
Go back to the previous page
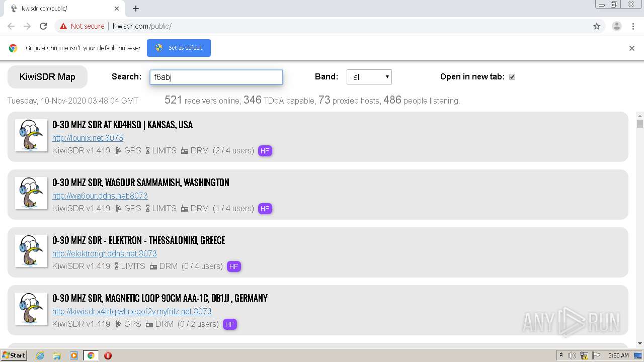[11, 26]
